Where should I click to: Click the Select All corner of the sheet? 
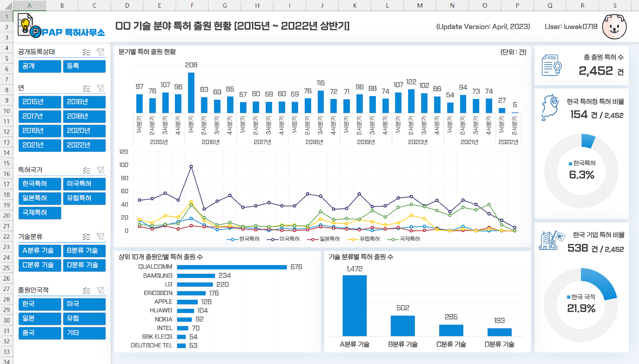(x=6, y=6)
